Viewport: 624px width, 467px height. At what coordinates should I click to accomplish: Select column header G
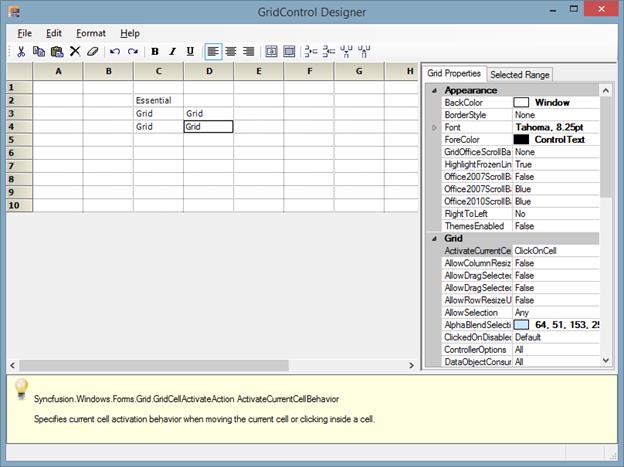[x=359, y=71]
